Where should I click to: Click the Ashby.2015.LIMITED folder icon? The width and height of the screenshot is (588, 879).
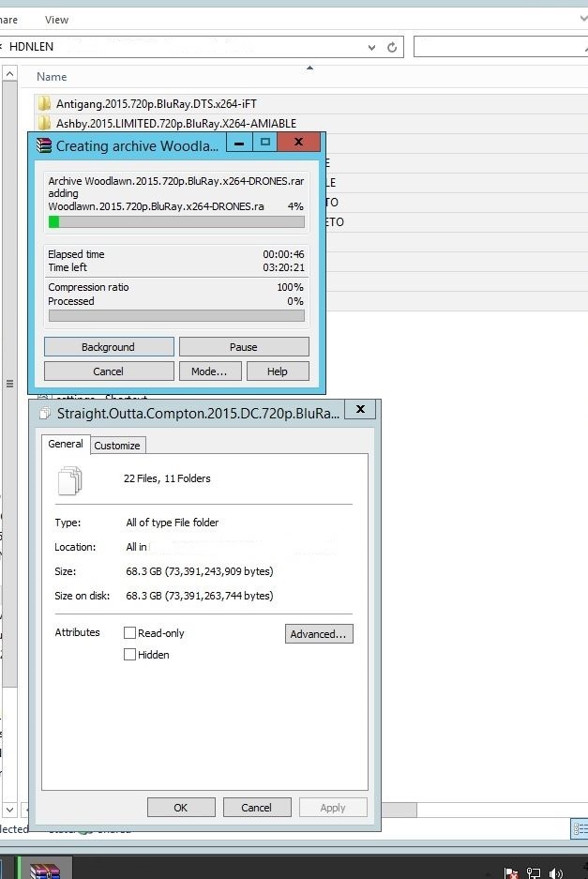[44, 123]
